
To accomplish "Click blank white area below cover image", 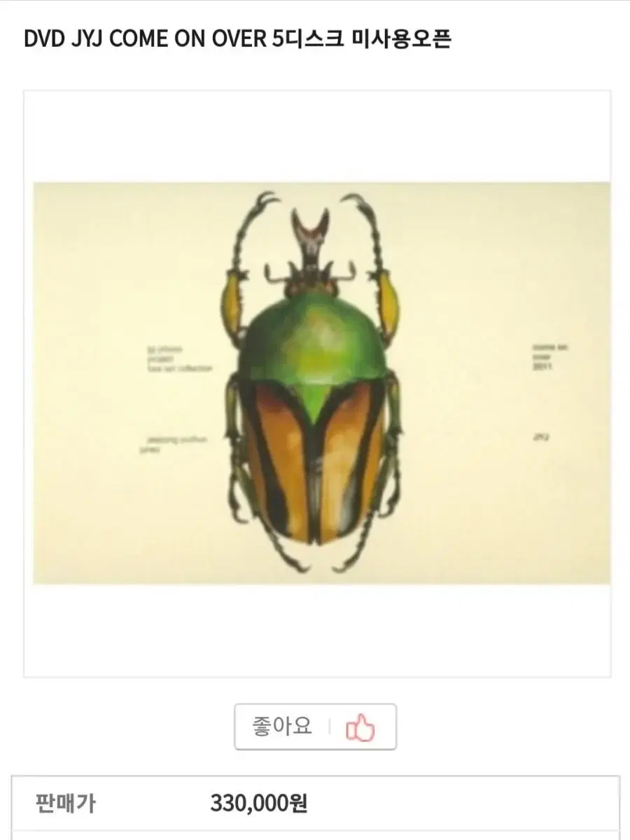I will pos(317,630).
